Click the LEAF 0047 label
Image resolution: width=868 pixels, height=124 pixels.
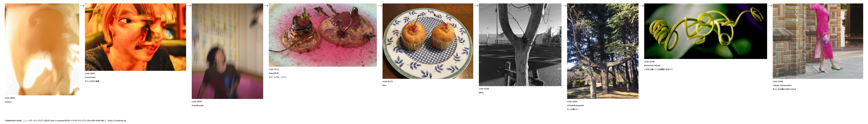point(197,101)
